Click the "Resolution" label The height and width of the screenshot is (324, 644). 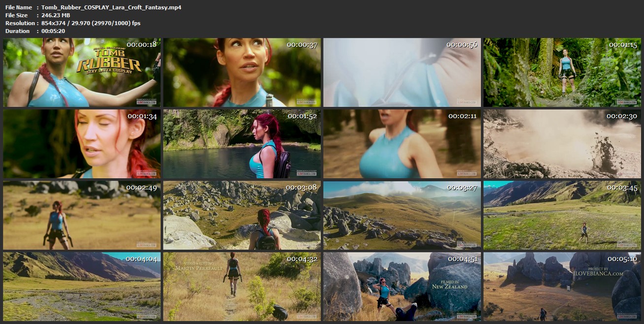click(20, 23)
